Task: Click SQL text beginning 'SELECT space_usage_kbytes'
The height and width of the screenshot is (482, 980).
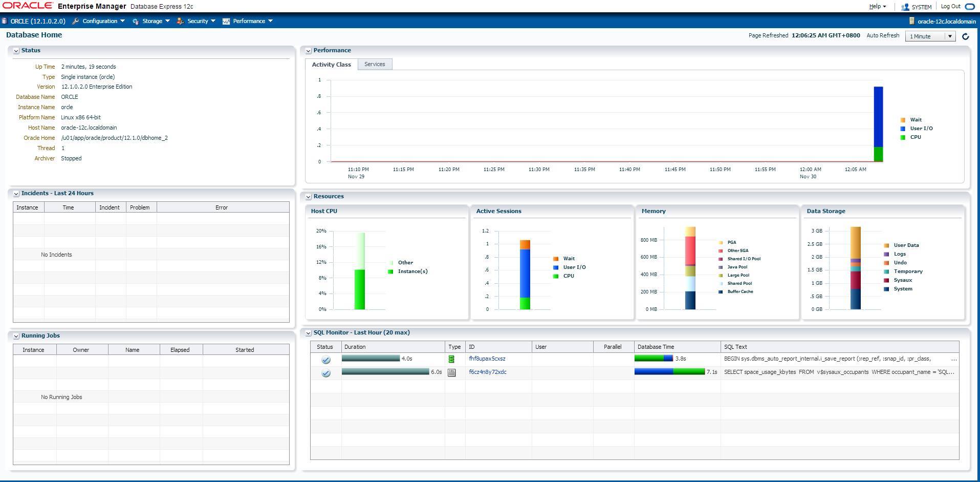Action: (x=839, y=372)
